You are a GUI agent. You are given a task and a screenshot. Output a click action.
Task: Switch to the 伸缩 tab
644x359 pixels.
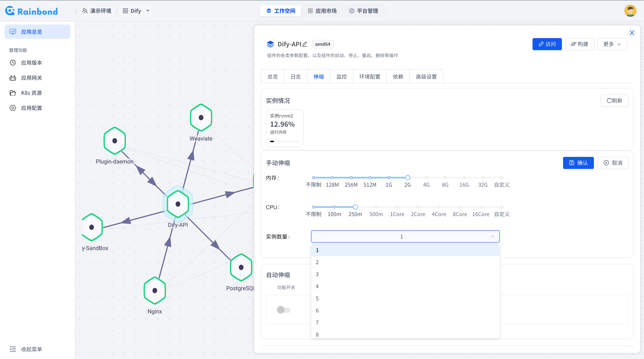click(318, 77)
